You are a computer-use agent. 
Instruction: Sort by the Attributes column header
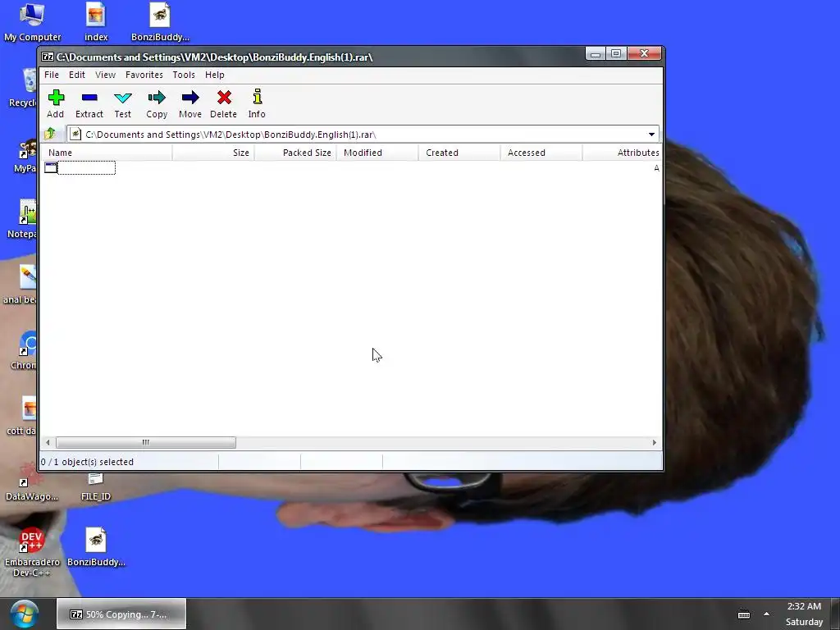point(622,153)
